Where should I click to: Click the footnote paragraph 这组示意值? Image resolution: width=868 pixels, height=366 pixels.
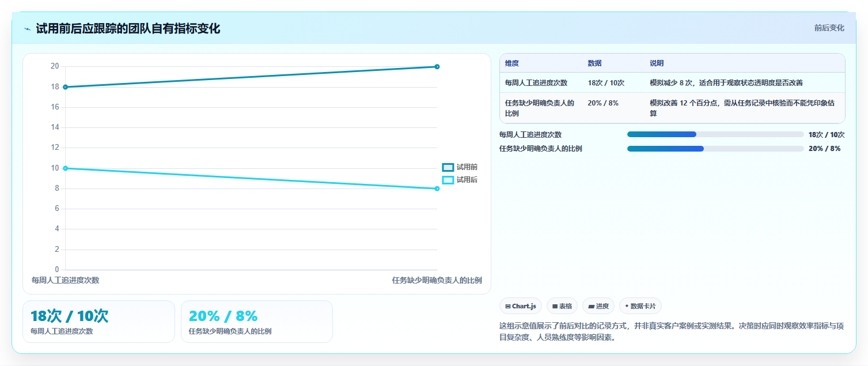click(x=672, y=331)
